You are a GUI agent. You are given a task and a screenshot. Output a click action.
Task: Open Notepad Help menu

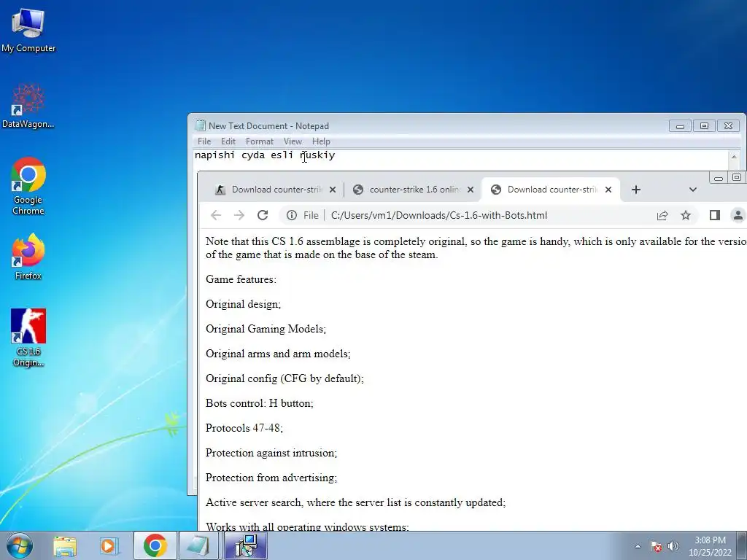tap(321, 141)
